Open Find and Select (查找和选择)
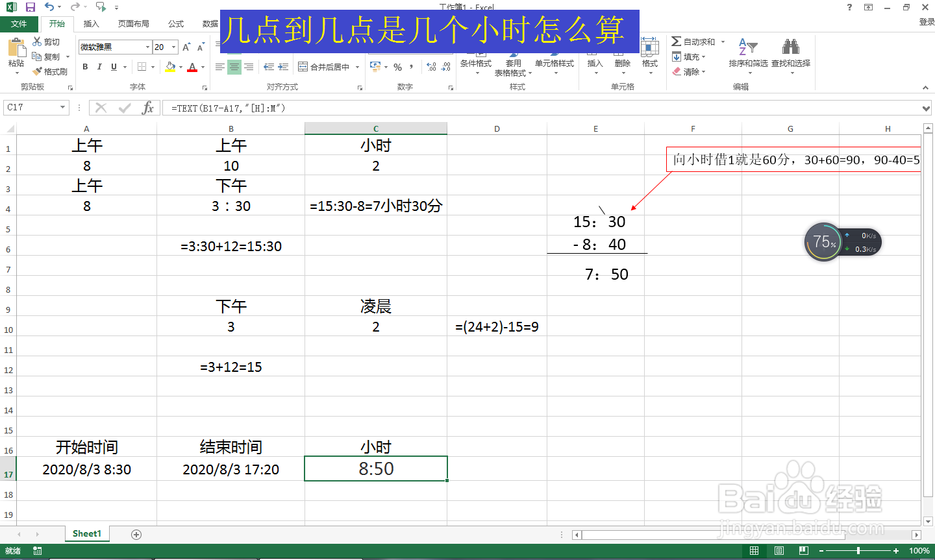The image size is (935, 560). tap(791, 56)
